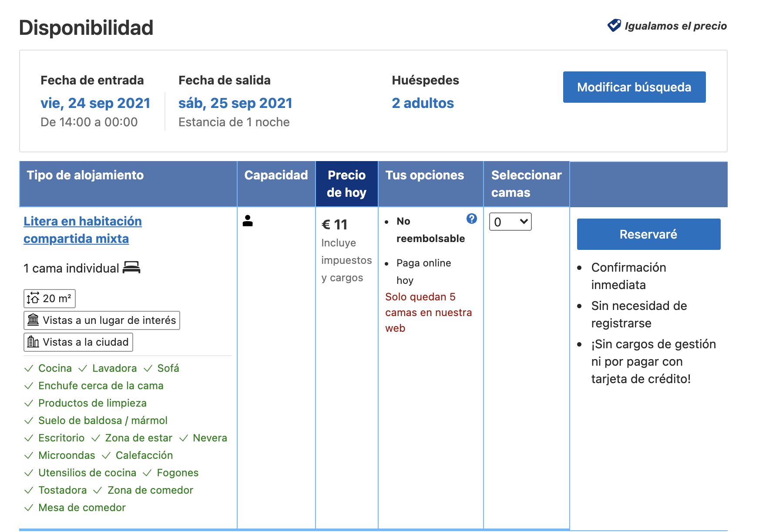Click the landmark icon for Vistas a un lugar de interés
The height and width of the screenshot is (532, 759).
pos(33,320)
